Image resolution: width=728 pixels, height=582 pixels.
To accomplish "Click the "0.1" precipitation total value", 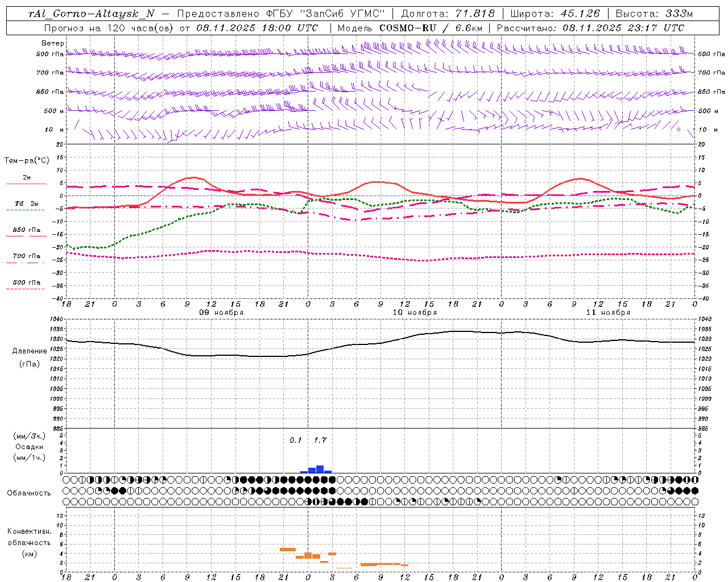I will coord(296,440).
